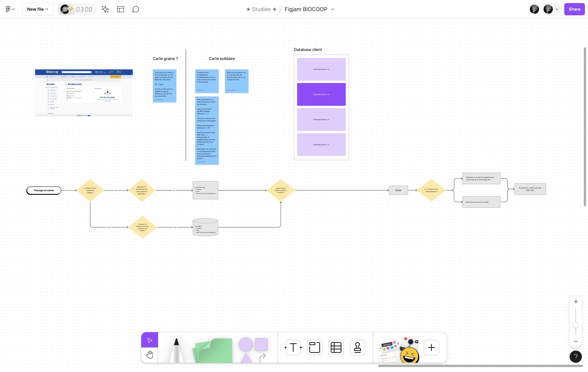Select the table tool in bottom bar
The width and height of the screenshot is (588, 372).
pos(336,347)
